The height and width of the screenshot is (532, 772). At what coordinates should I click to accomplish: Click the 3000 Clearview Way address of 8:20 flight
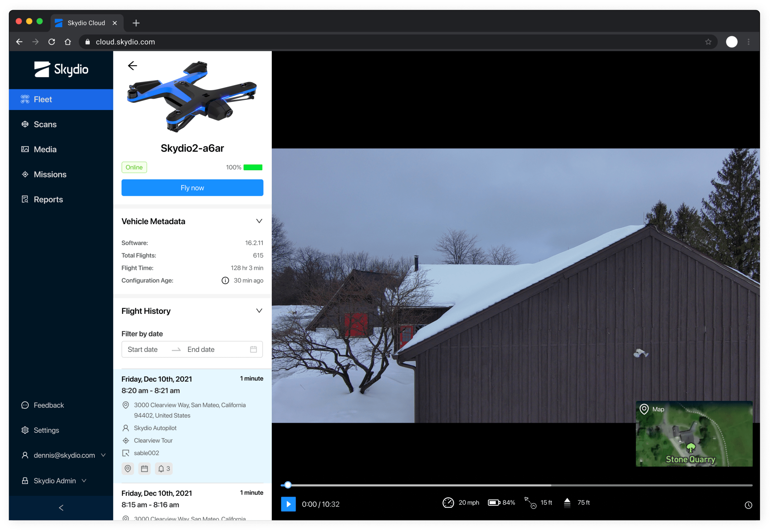pyautogui.click(x=190, y=410)
